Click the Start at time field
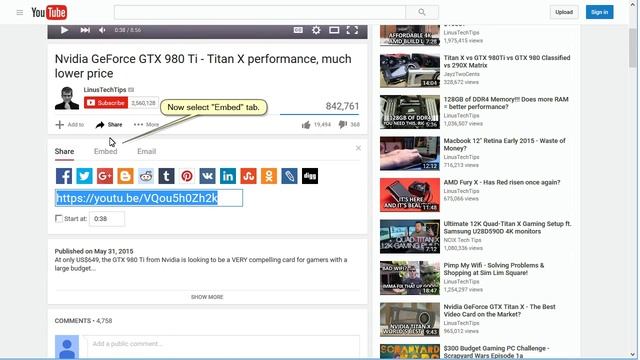640x360 pixels. click(107, 219)
